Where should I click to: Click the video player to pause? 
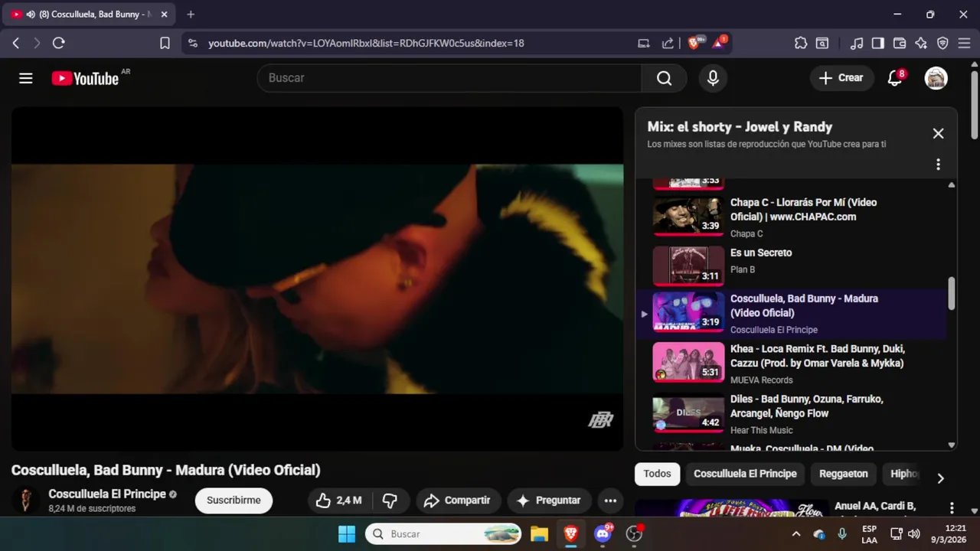tap(317, 279)
